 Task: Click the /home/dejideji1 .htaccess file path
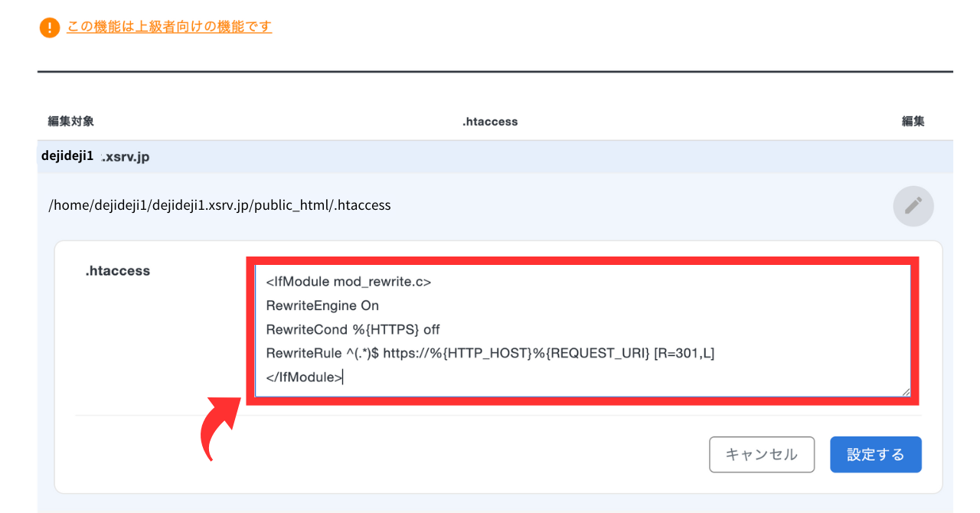220,205
